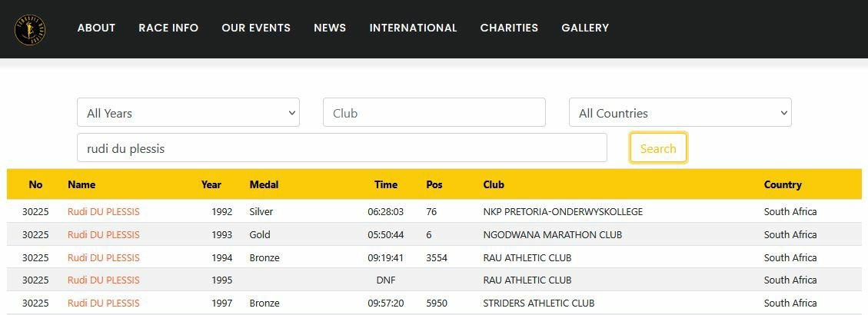Click the circular runner logo icon

click(x=30, y=30)
